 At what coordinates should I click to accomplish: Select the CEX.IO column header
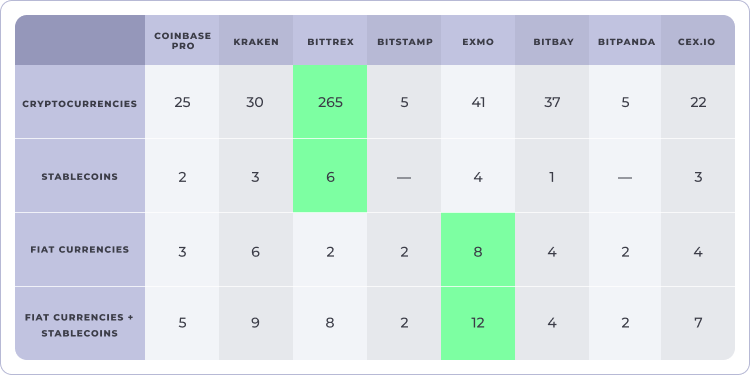[x=698, y=40]
